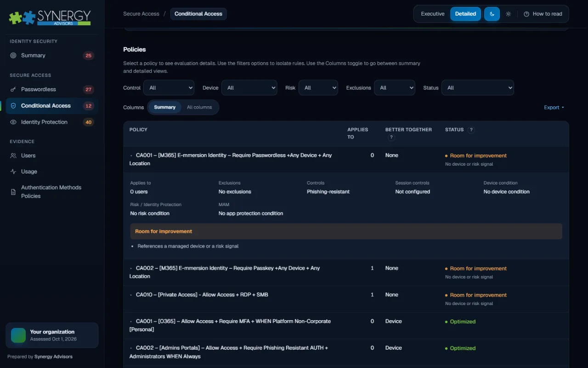The height and width of the screenshot is (368, 588).
Task: Click the question mark icon in How to read
Action: [x=526, y=14]
